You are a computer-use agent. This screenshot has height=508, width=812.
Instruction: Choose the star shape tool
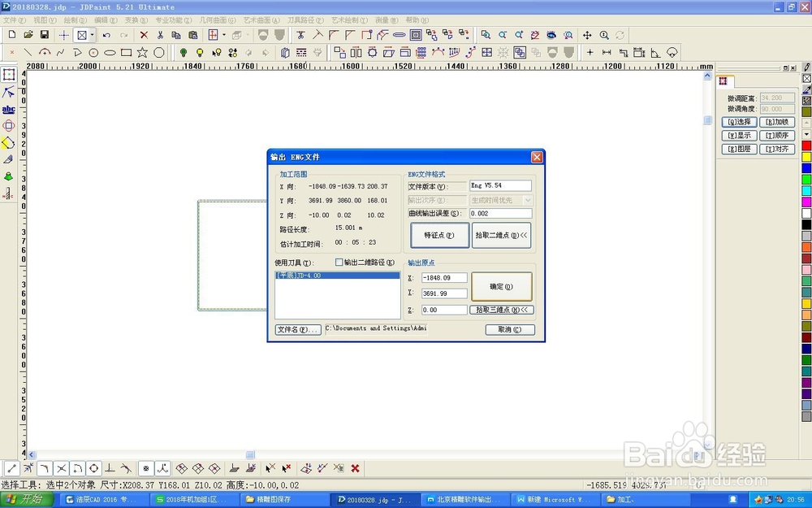[x=142, y=52]
